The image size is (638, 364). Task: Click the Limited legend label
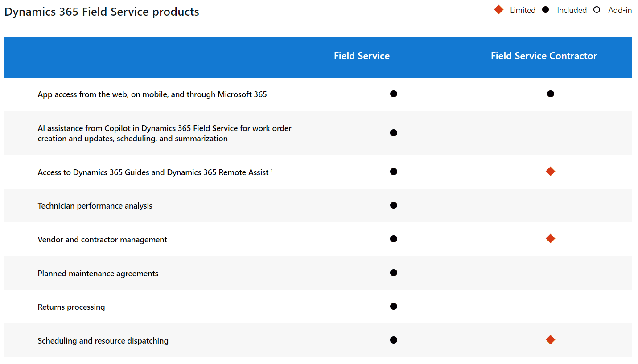523,10
